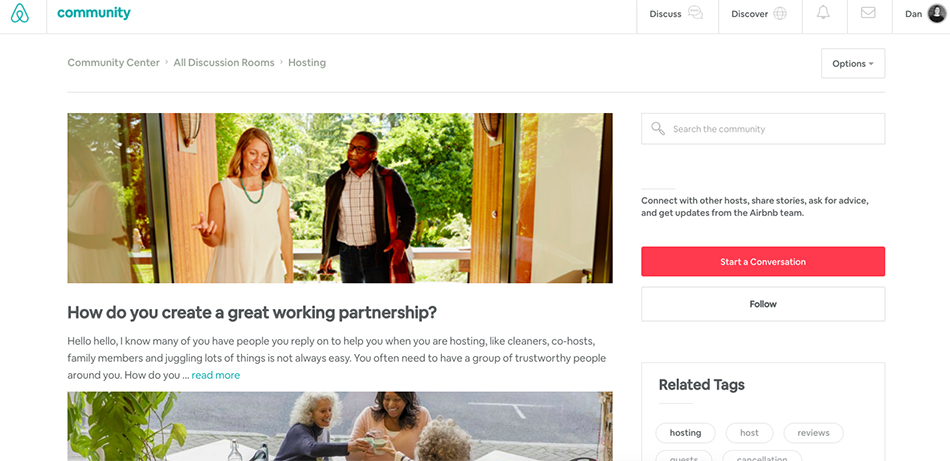Click the read more link

216,375
